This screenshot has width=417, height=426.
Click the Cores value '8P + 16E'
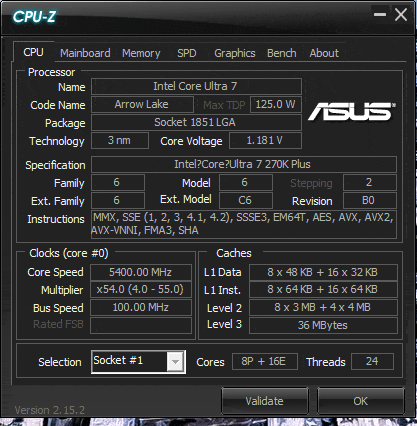pos(265,362)
